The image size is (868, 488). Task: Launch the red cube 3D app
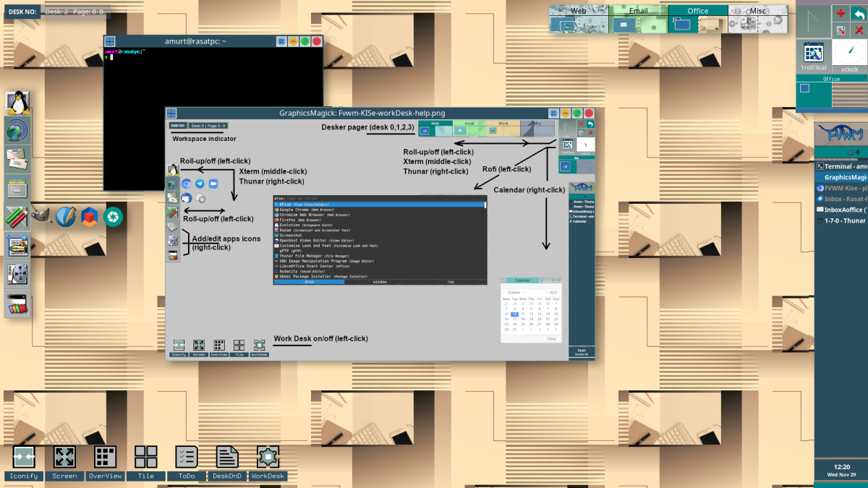pyautogui.click(x=89, y=215)
